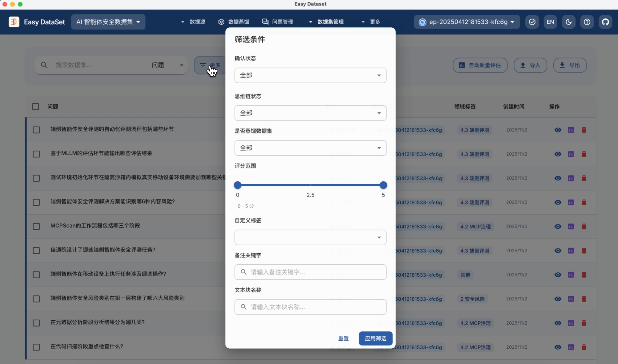Expand the 确认状态 dropdown
The height and width of the screenshot is (364, 618).
(310, 75)
